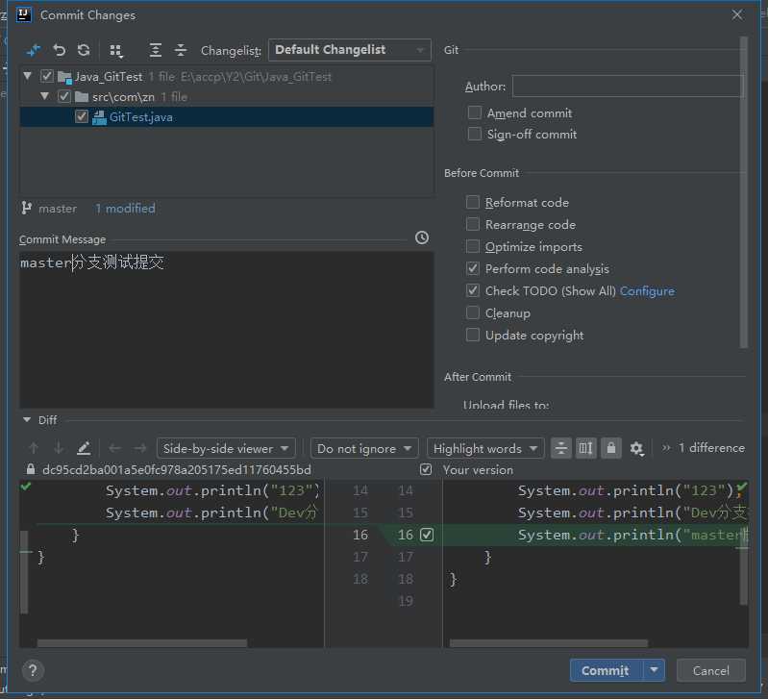Uncheck Check TODO option
Viewport: 768px width, 700px height.
coord(473,290)
